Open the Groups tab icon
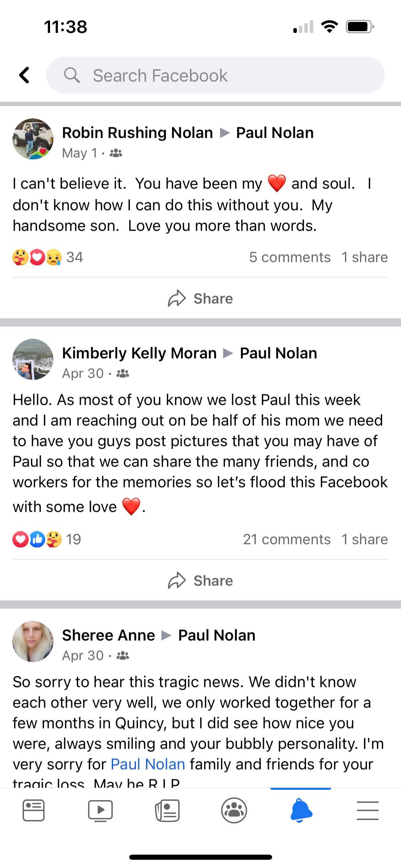 tap(234, 811)
